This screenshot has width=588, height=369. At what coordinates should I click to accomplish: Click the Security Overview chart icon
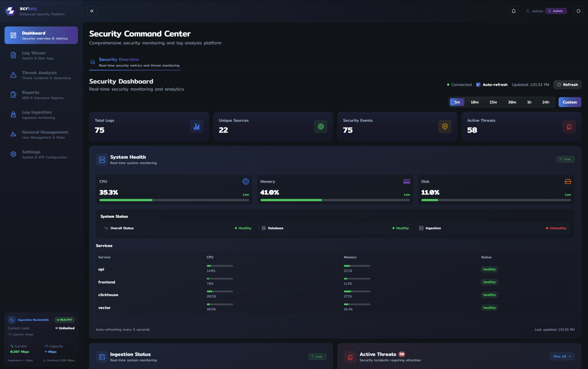(x=93, y=62)
